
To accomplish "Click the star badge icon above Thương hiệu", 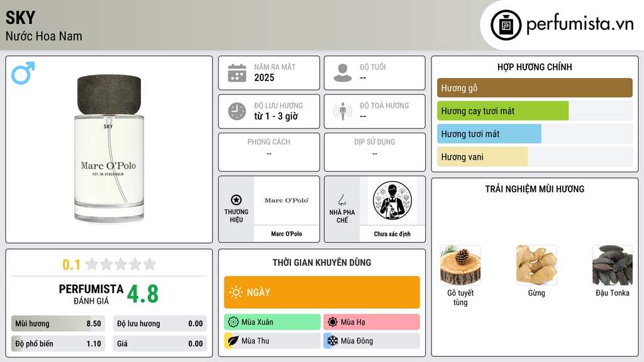I will (236, 200).
